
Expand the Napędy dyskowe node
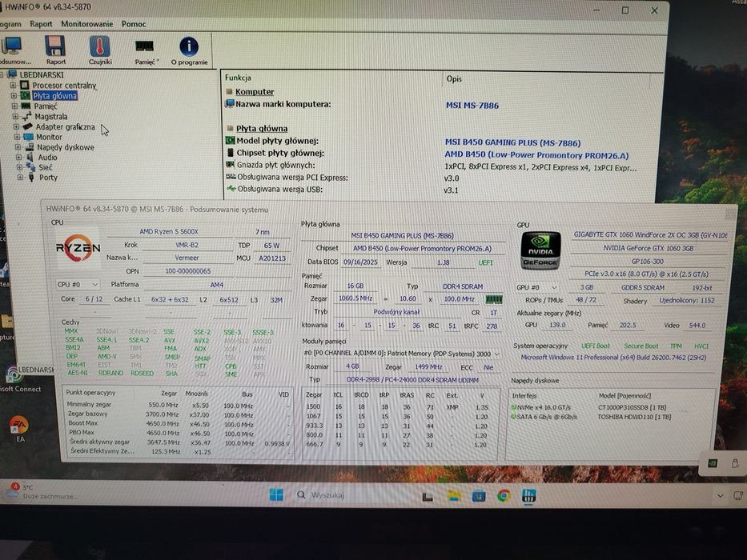(x=18, y=147)
